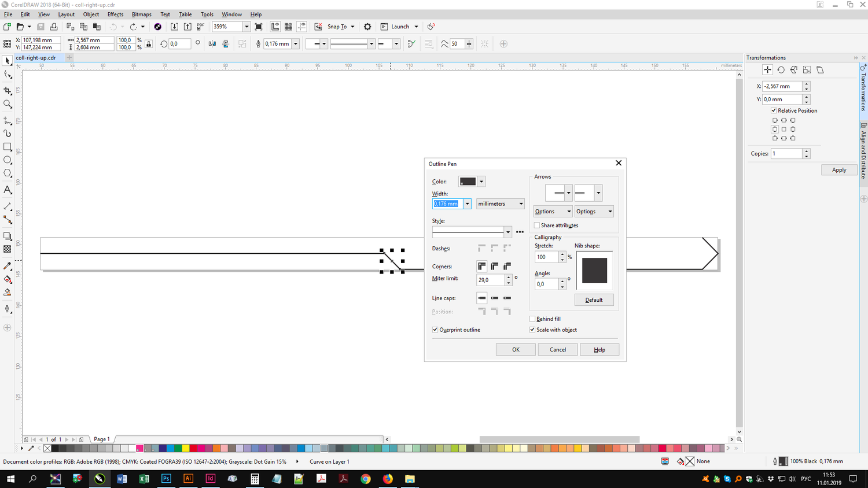
Task: Select the Text tool in toolbox
Action: (8, 190)
